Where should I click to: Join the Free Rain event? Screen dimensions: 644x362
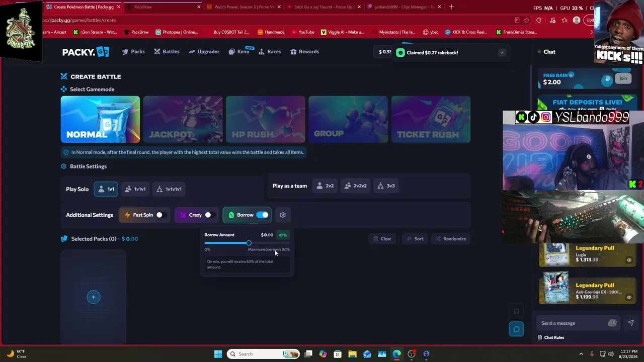coord(623,78)
